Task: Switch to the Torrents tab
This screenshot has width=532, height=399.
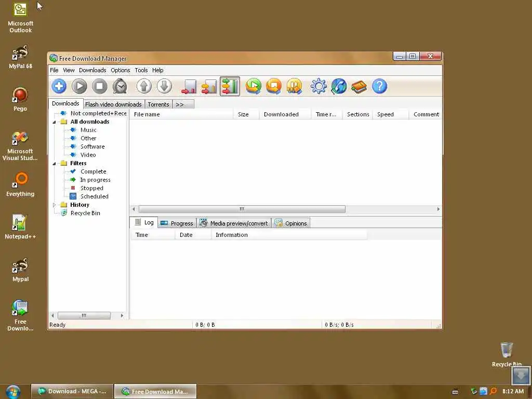Action: pos(158,104)
